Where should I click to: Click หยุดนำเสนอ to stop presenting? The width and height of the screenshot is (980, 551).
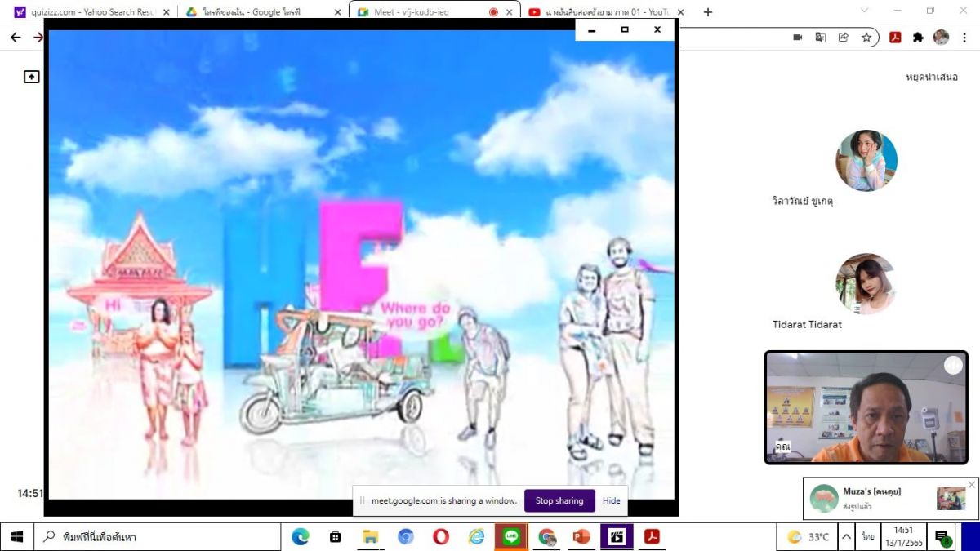(x=931, y=77)
